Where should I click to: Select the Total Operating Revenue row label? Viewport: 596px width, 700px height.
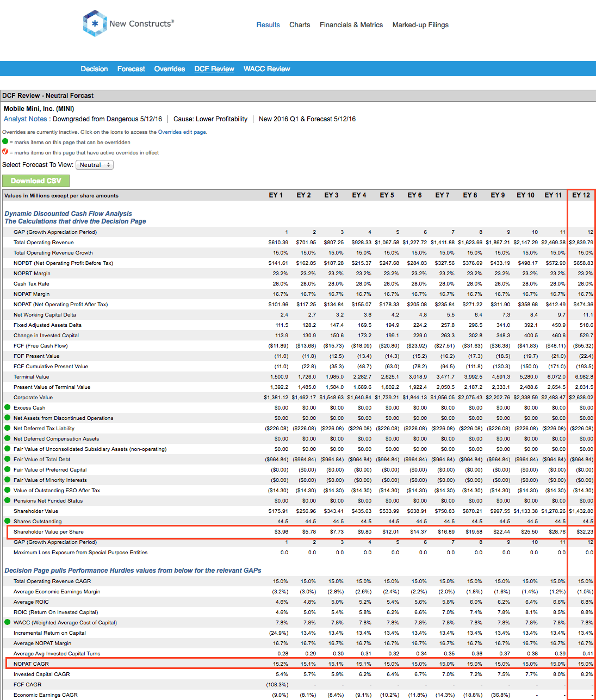pyautogui.click(x=44, y=243)
